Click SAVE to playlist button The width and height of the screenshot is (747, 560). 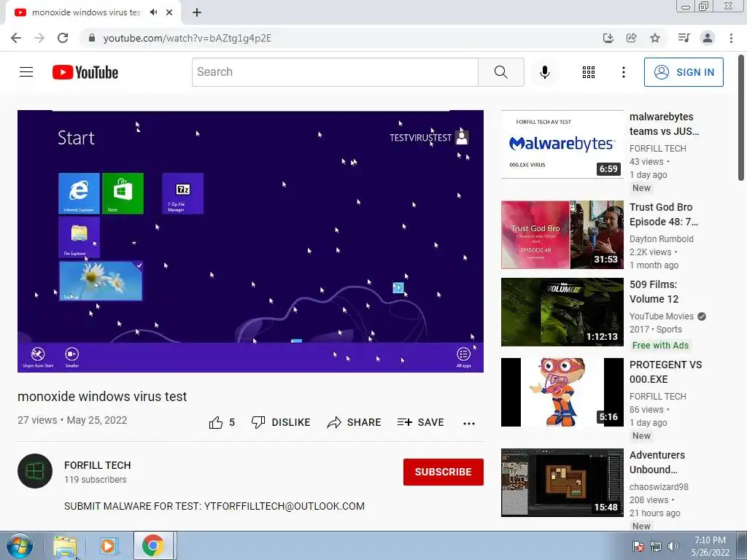(421, 422)
